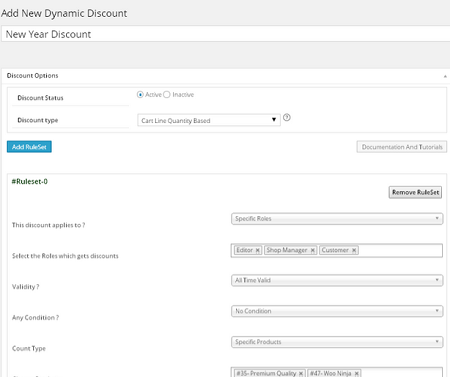The width and height of the screenshot is (450, 377).
Task: Remove the Customer role tag
Action: [x=354, y=250]
